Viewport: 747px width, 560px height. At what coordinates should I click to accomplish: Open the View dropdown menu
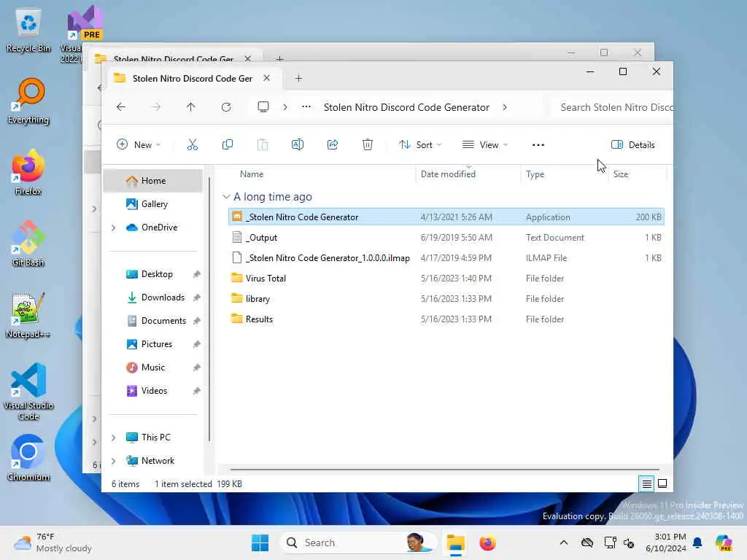pos(484,145)
